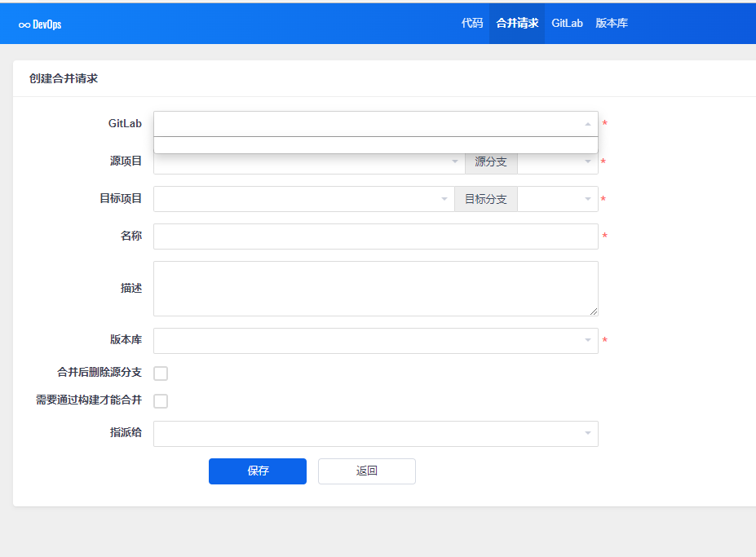
Task: Expand the 指派给 dropdown
Action: (x=375, y=434)
